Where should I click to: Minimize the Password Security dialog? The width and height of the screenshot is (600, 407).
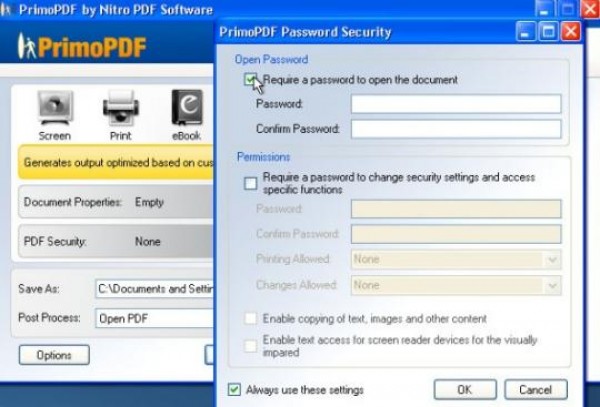point(526,32)
